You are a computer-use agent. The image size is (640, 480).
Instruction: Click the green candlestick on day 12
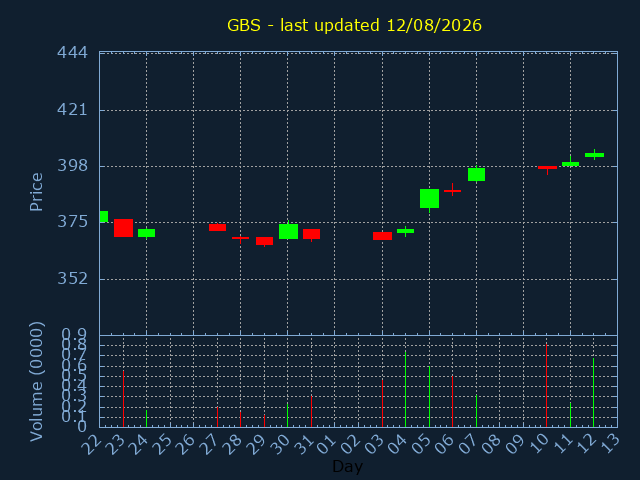tap(594, 155)
